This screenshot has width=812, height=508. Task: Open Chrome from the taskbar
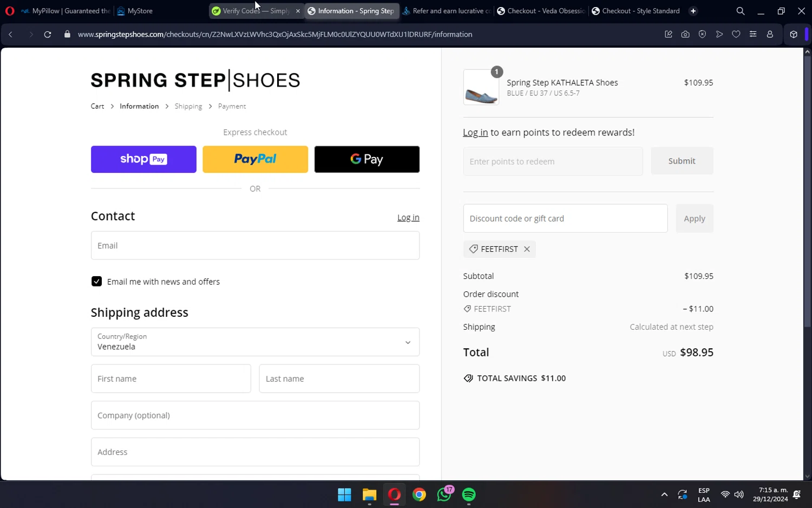[x=419, y=494]
